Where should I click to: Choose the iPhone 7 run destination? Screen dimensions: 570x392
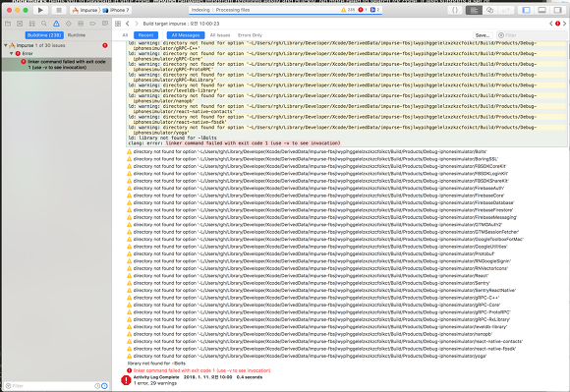pyautogui.click(x=116, y=10)
